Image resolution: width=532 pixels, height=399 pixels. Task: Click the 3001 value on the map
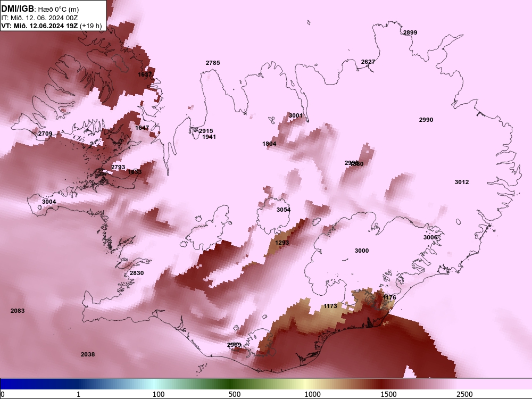(x=295, y=115)
